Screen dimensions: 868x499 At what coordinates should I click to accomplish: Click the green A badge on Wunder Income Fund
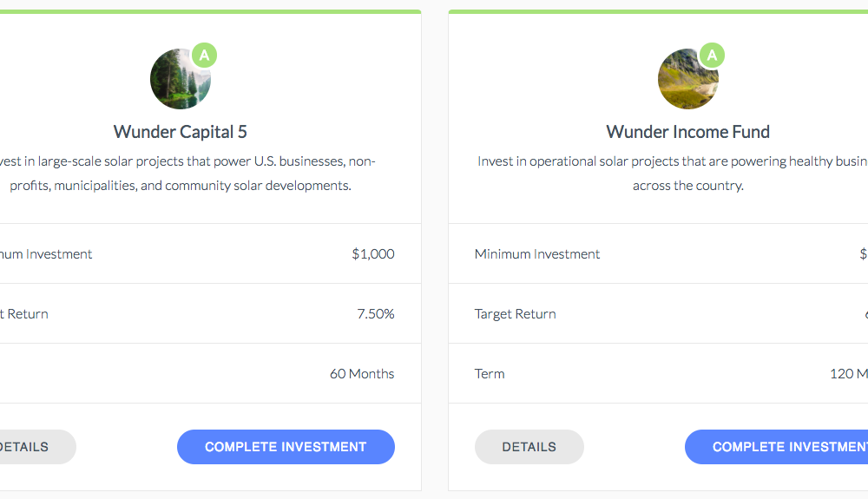[712, 56]
